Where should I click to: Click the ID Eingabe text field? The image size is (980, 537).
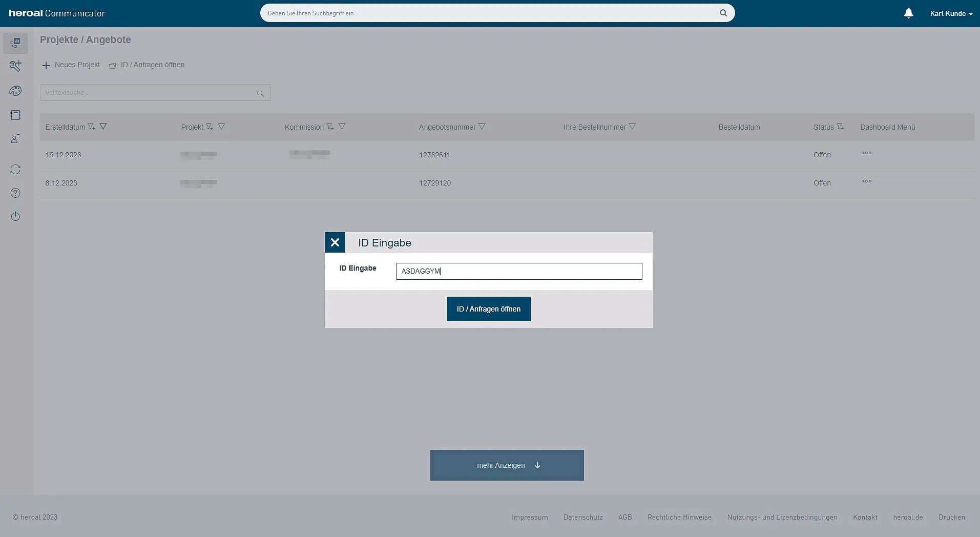(x=518, y=271)
